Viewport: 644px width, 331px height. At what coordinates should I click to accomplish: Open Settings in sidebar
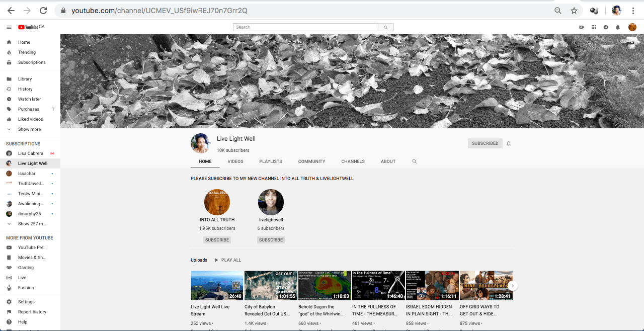pos(30,302)
